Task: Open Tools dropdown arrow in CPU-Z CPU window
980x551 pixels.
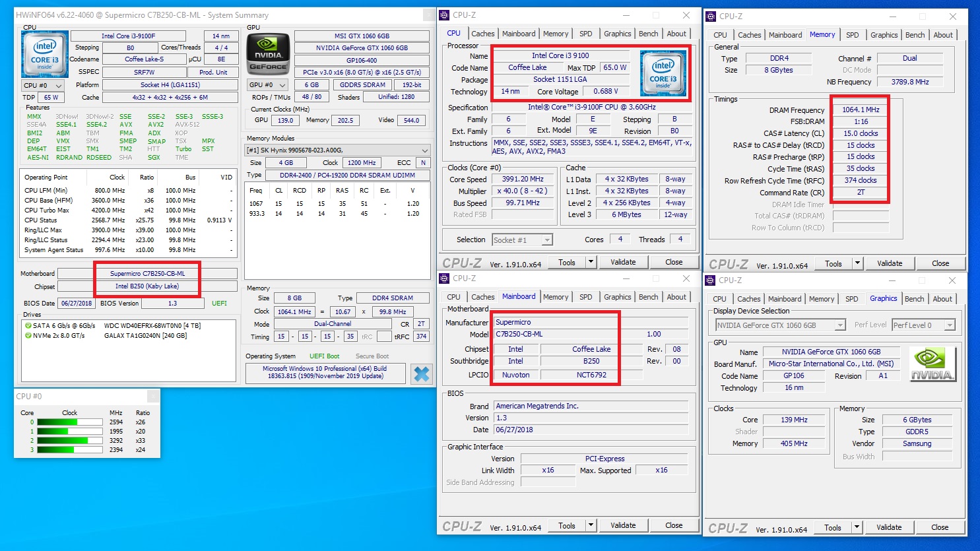Action: [x=591, y=262]
